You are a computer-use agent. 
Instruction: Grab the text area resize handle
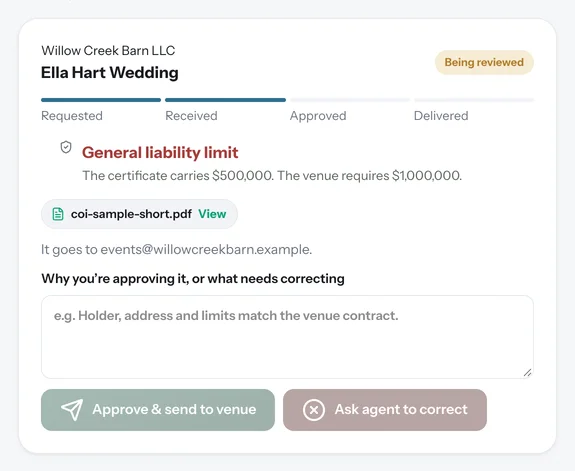coord(527,373)
